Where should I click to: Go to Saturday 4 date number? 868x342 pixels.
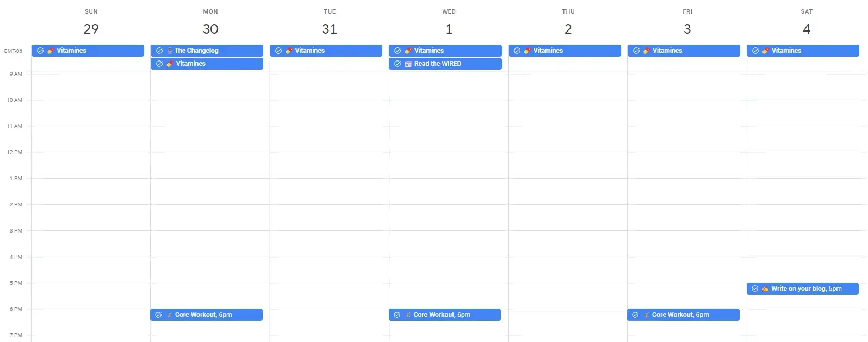tap(807, 29)
